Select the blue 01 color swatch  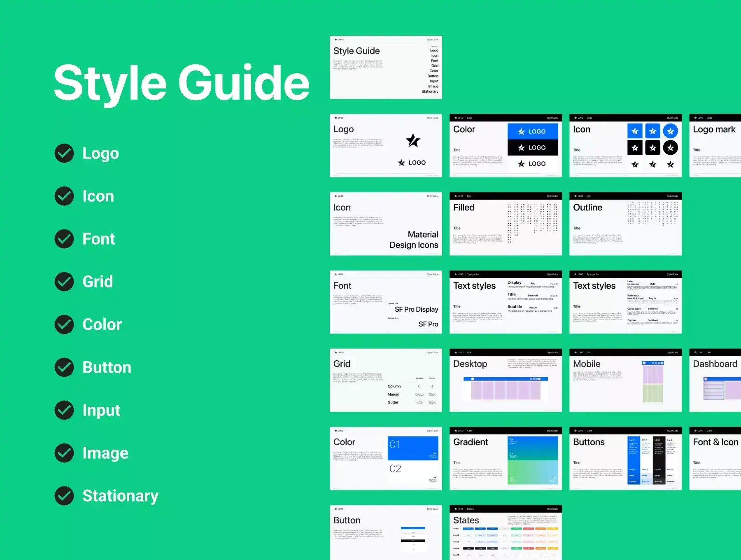[x=412, y=448]
